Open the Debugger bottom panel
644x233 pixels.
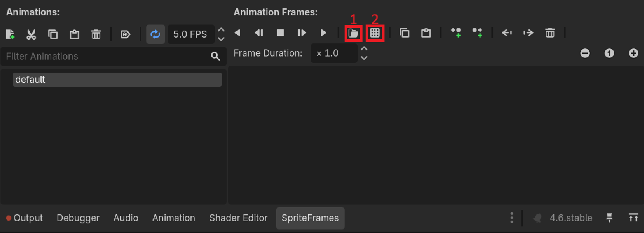click(x=78, y=218)
